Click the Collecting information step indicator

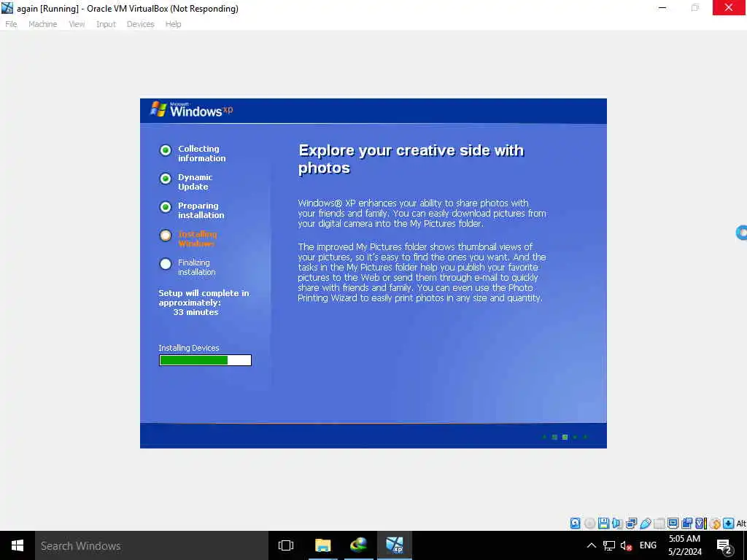pos(166,150)
